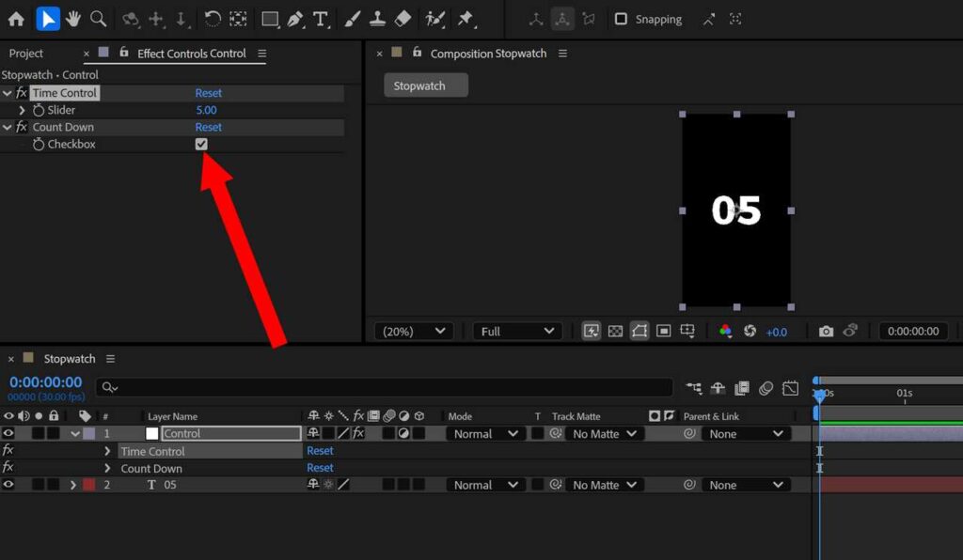Viewport: 963px width, 560px height.
Task: Select the Type text tool
Action: [x=321, y=19]
